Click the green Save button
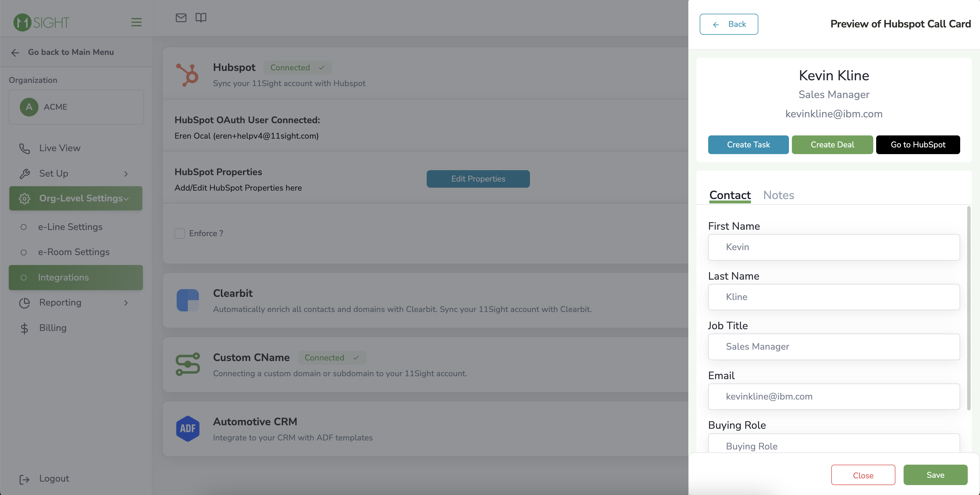The image size is (980, 495). click(x=935, y=475)
